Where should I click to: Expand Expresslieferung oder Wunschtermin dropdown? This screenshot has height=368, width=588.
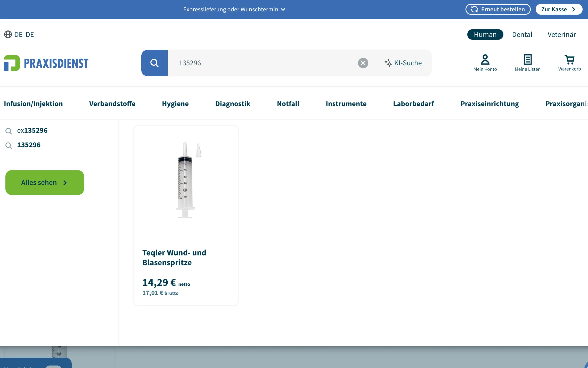234,9
